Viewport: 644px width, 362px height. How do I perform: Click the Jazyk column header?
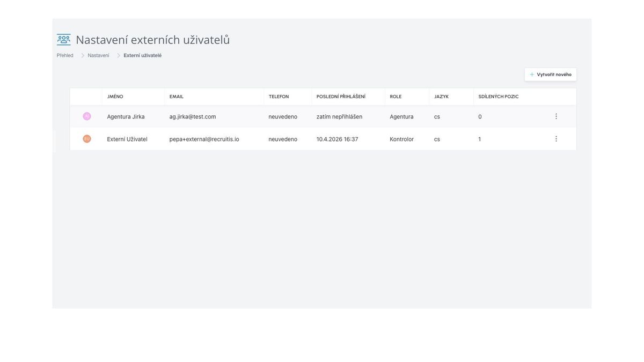[x=441, y=97]
